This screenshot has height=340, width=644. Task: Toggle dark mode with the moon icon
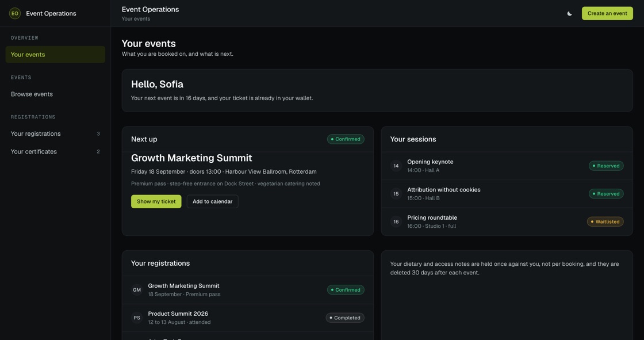click(x=569, y=13)
